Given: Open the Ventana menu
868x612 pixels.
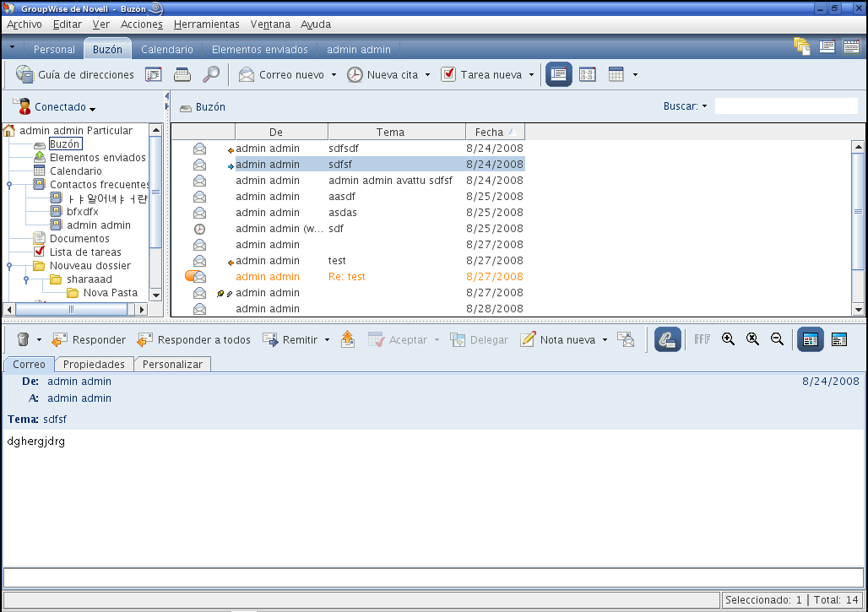Looking at the screenshot, I should [x=270, y=24].
